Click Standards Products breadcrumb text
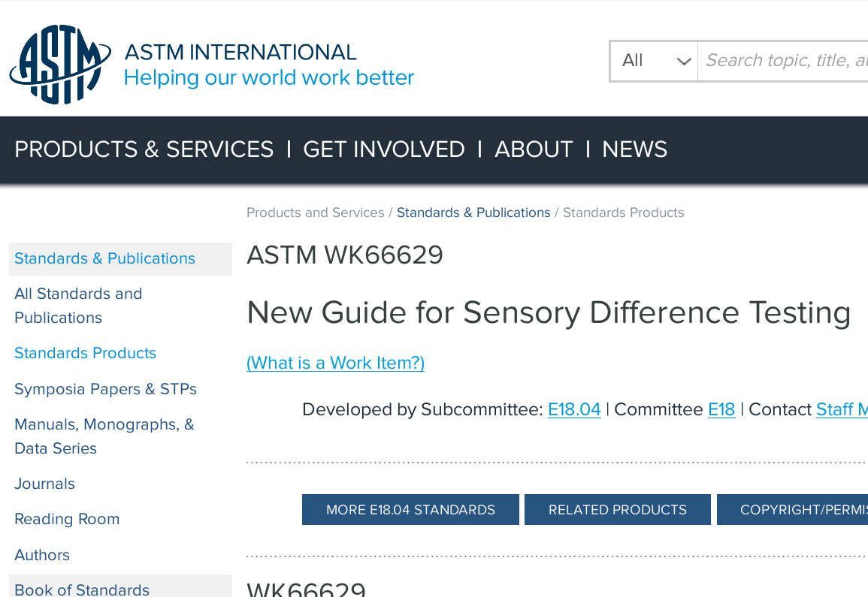The image size is (868, 597). tap(623, 213)
